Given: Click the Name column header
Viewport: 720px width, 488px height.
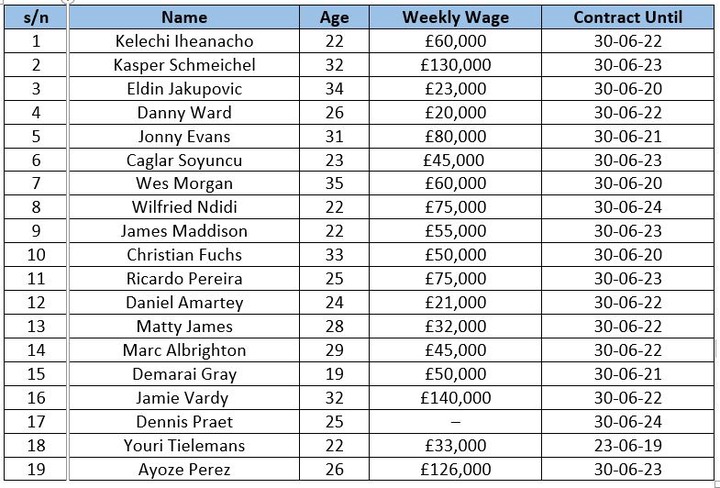Looking at the screenshot, I should (x=184, y=17).
